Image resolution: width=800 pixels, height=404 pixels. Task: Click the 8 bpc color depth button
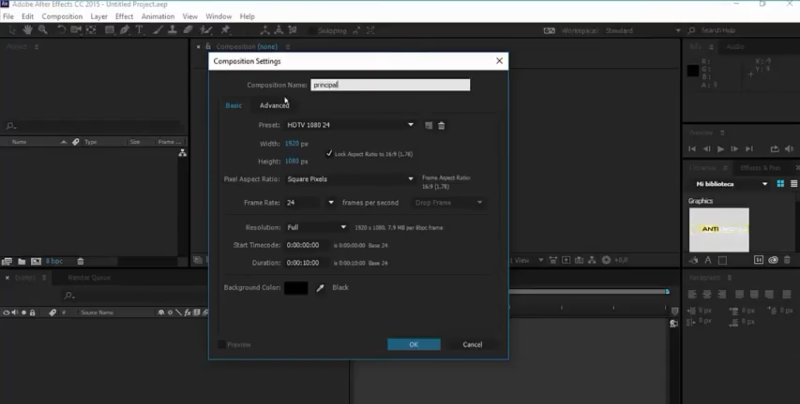[54, 261]
